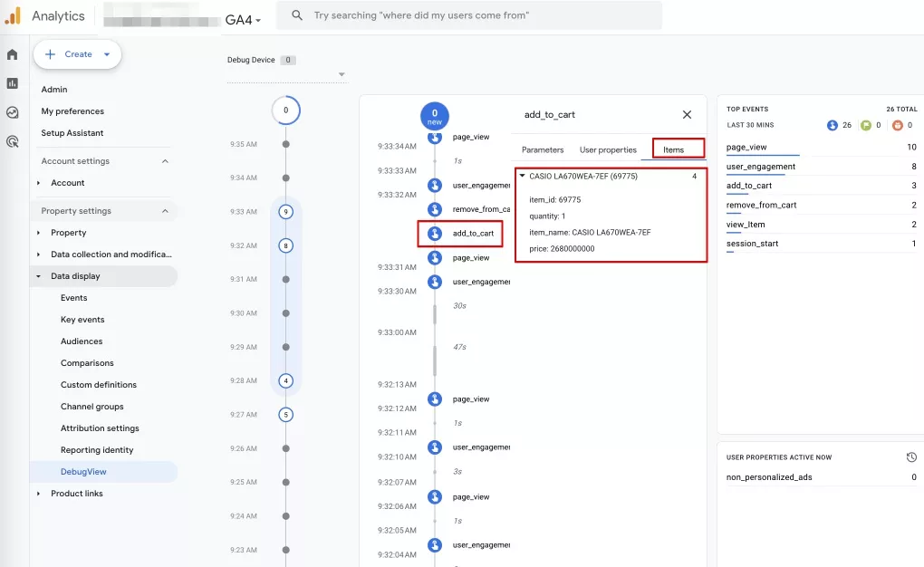Collapse the Account settings section
This screenshot has height=567, width=924.
pyautogui.click(x=165, y=161)
